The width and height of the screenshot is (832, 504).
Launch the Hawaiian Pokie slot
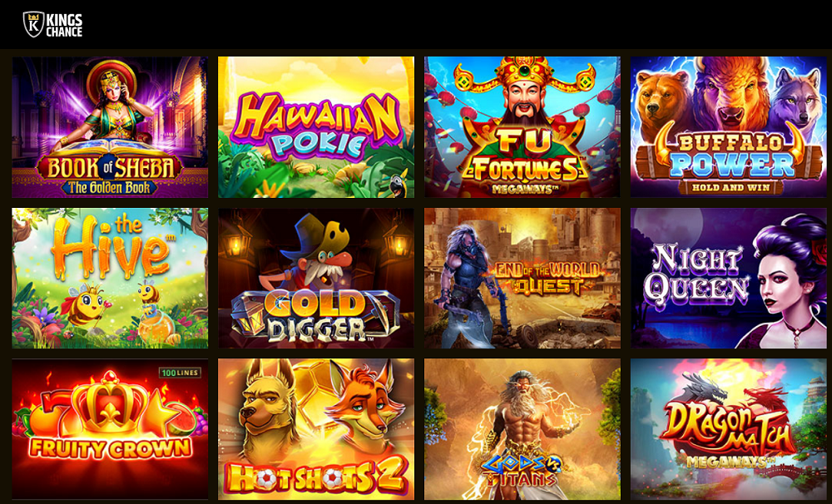(x=315, y=126)
